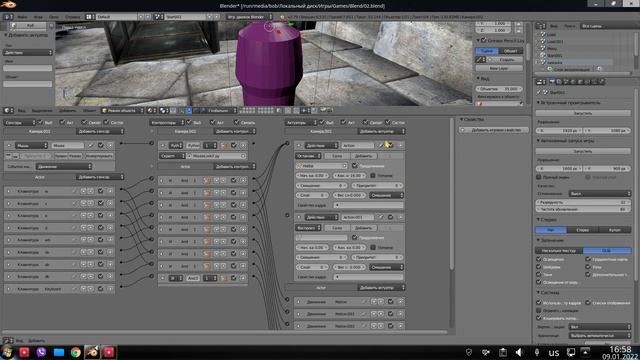The image size is (640, 360).
Task: Click the Blender taskbar icon
Action: [92, 352]
